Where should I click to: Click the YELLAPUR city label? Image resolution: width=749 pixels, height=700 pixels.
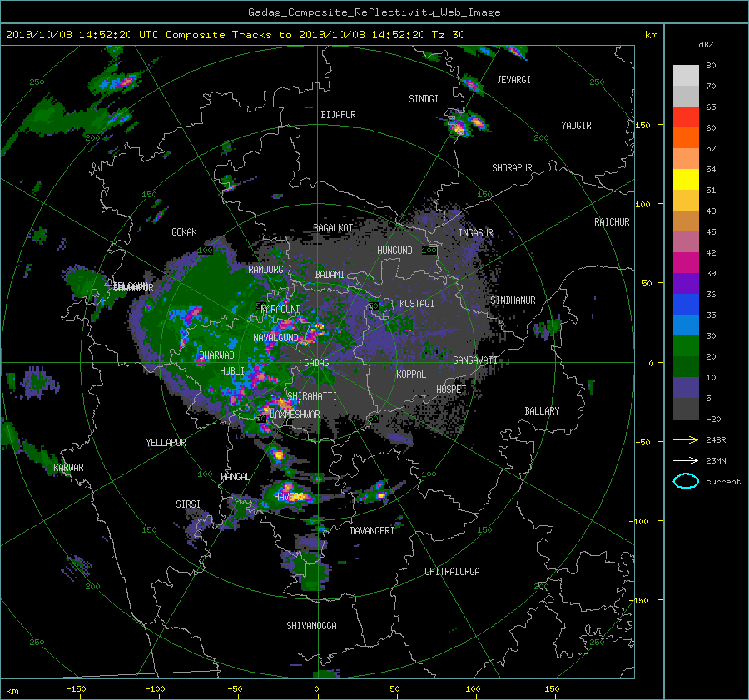point(166,443)
